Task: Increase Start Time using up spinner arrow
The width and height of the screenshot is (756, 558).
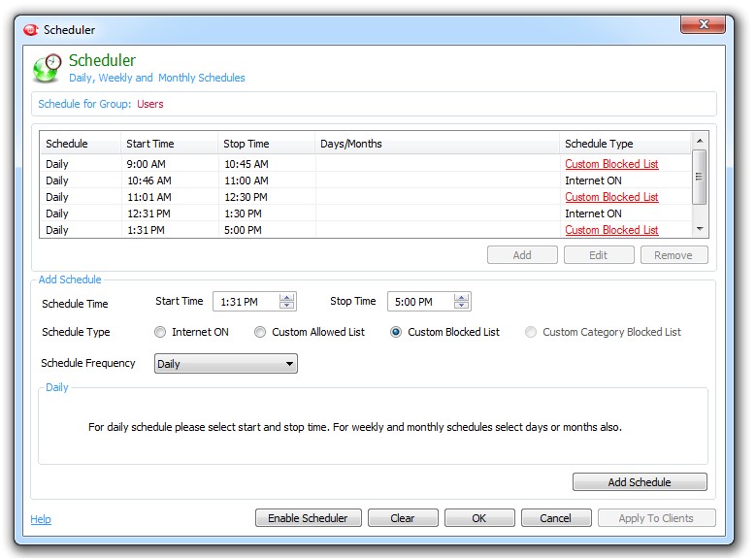Action: point(286,298)
